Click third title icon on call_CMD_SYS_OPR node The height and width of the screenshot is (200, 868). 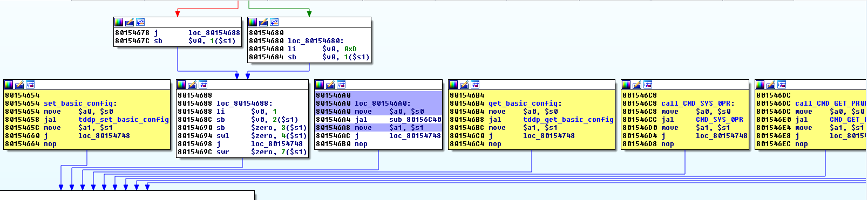648,85
